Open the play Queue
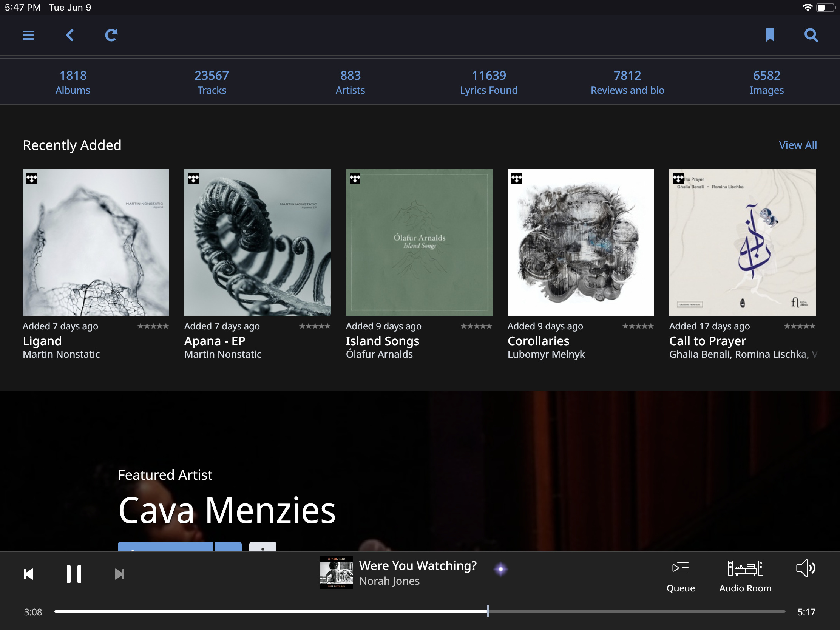840x630 pixels. pos(681,577)
